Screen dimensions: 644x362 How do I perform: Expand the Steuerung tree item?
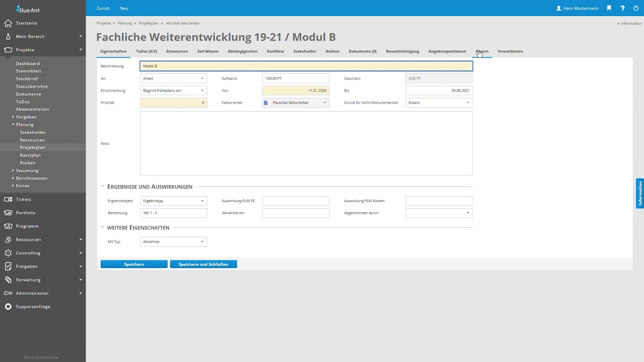13,170
